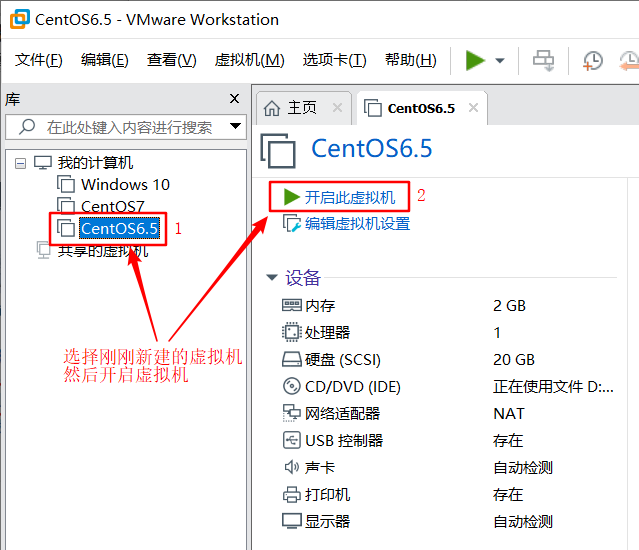Click the 开启此虚拟机 link
Viewport: 639px width, 550px height.
click(x=350, y=198)
